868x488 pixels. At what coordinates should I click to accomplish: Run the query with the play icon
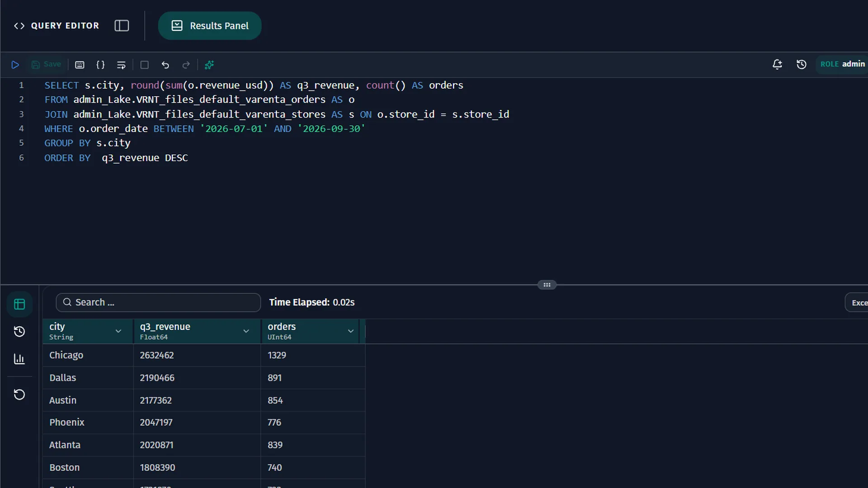pyautogui.click(x=15, y=65)
